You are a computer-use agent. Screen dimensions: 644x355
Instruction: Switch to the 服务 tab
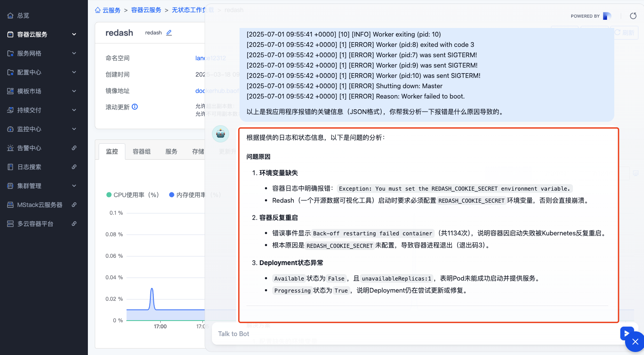click(x=171, y=151)
